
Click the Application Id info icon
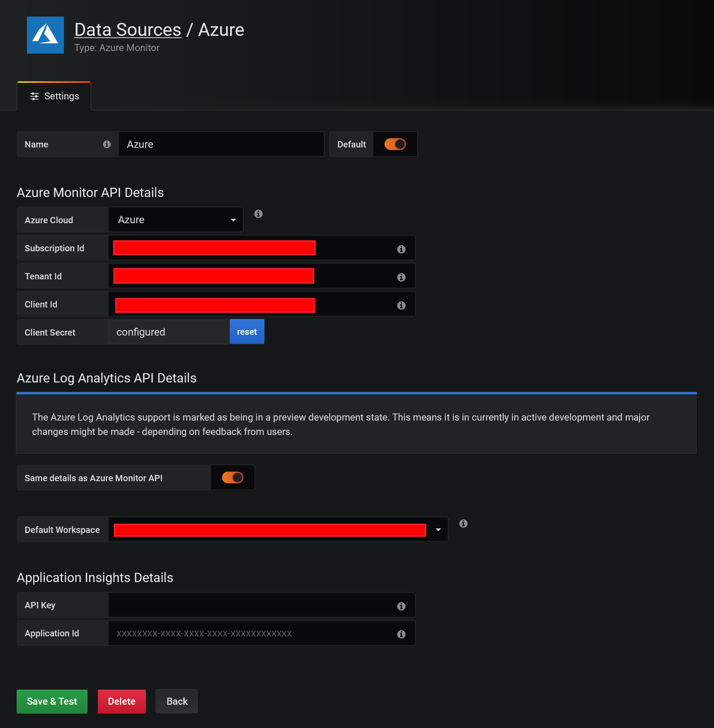click(x=401, y=635)
